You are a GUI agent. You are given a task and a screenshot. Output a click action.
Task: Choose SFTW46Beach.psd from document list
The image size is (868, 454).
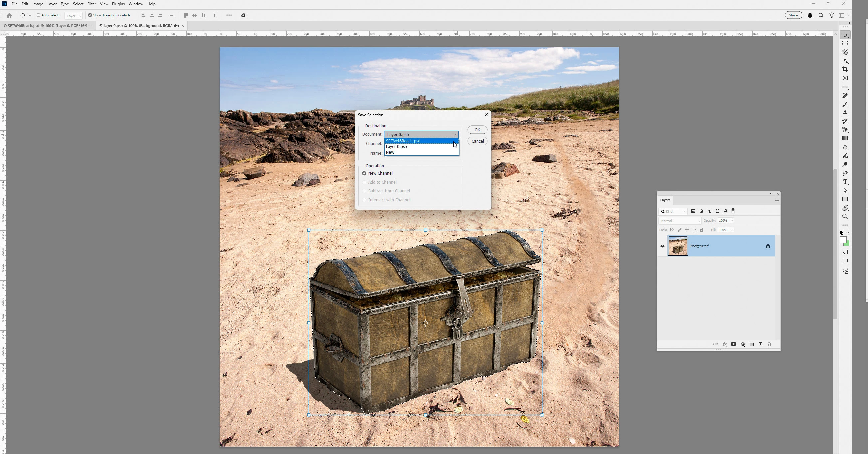coord(403,141)
